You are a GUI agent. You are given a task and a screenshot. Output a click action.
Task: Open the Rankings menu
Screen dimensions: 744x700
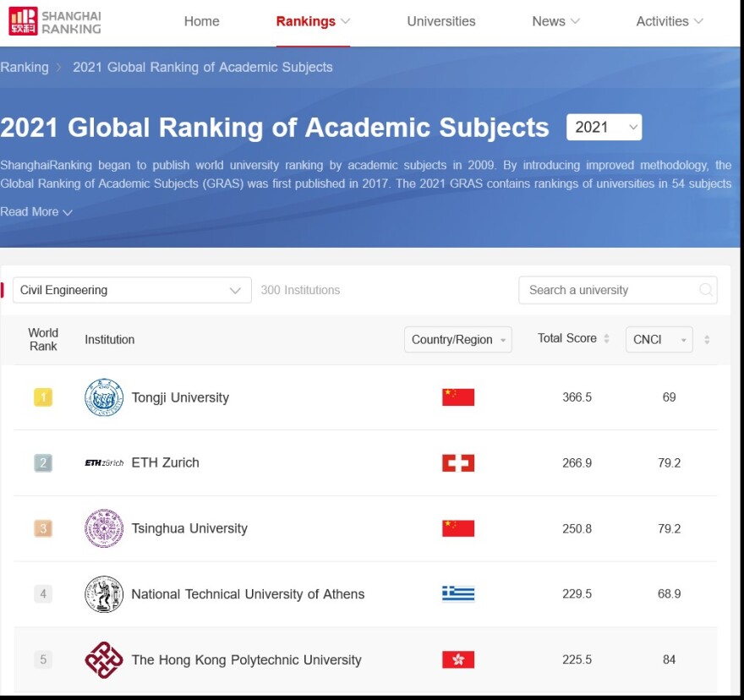(x=313, y=22)
